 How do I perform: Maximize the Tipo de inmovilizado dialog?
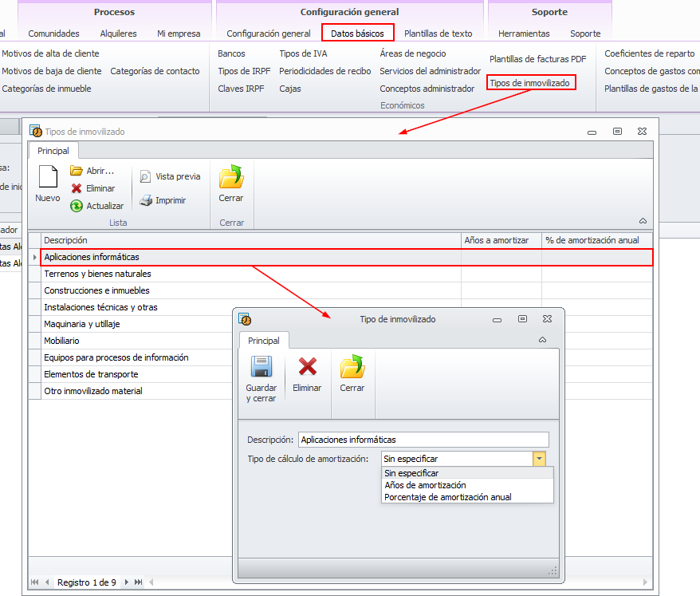point(522,318)
